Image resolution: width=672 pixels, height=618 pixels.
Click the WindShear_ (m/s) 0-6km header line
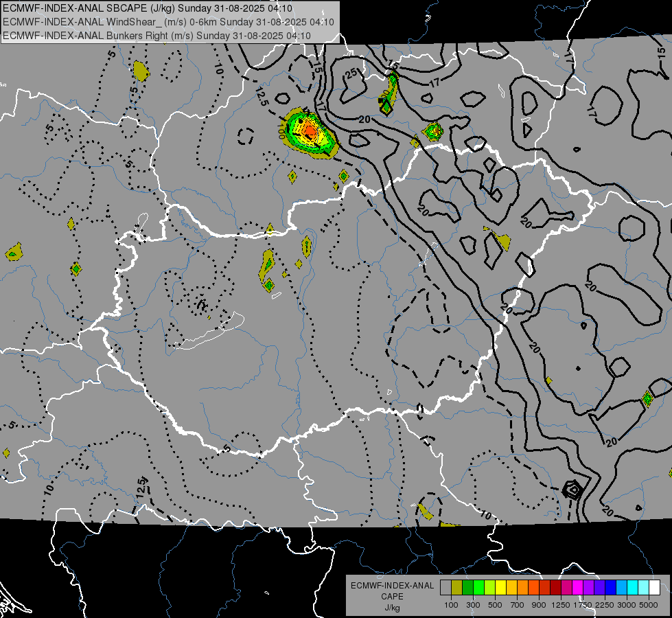pos(168,22)
